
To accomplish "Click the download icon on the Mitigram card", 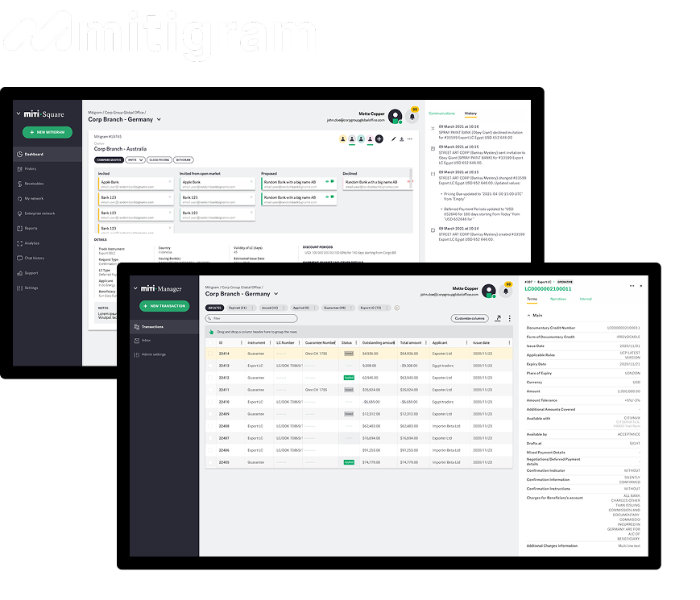I will (x=401, y=139).
